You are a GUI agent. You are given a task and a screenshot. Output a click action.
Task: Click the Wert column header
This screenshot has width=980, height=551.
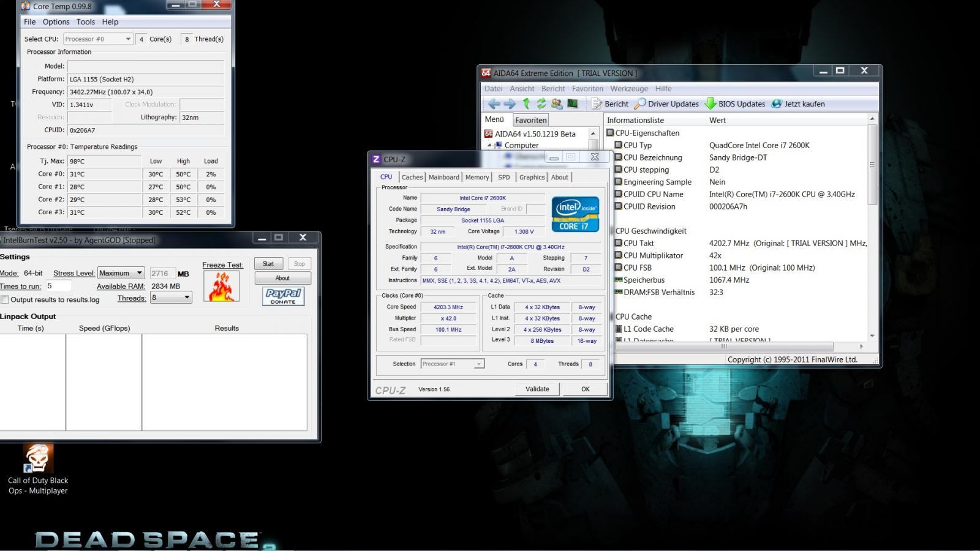click(786, 120)
